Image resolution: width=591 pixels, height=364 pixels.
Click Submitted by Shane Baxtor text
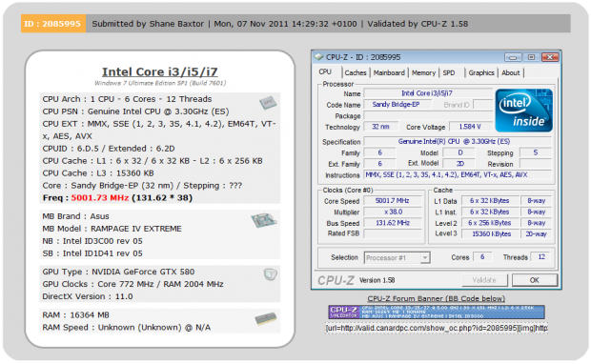(148, 24)
